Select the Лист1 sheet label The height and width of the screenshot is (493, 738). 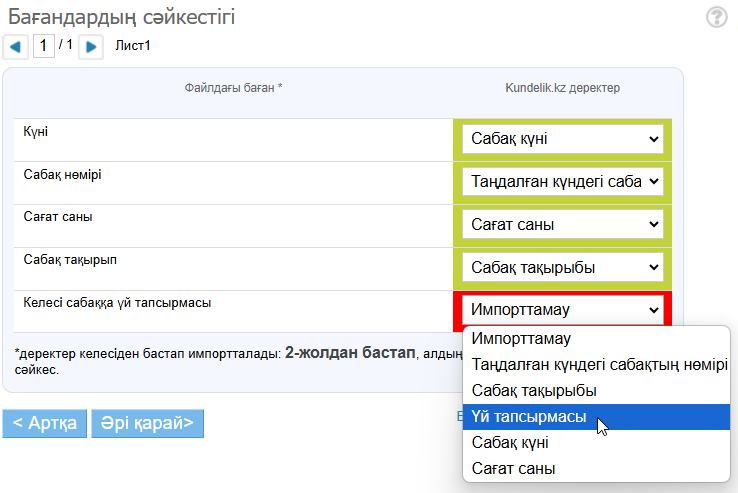point(133,46)
